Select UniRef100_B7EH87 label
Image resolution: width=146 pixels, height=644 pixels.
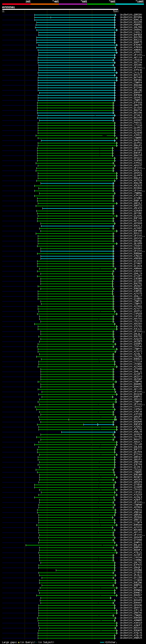(131, 45)
